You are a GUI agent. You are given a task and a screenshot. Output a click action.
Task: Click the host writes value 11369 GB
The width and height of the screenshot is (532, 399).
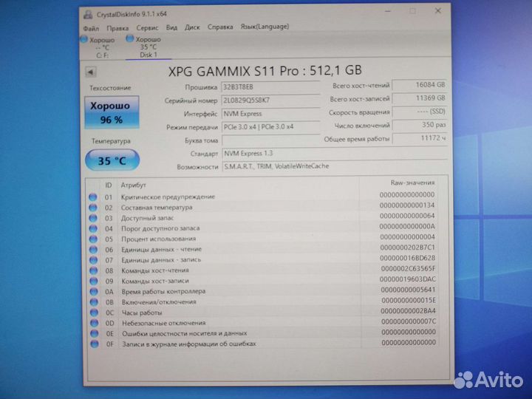(420, 98)
